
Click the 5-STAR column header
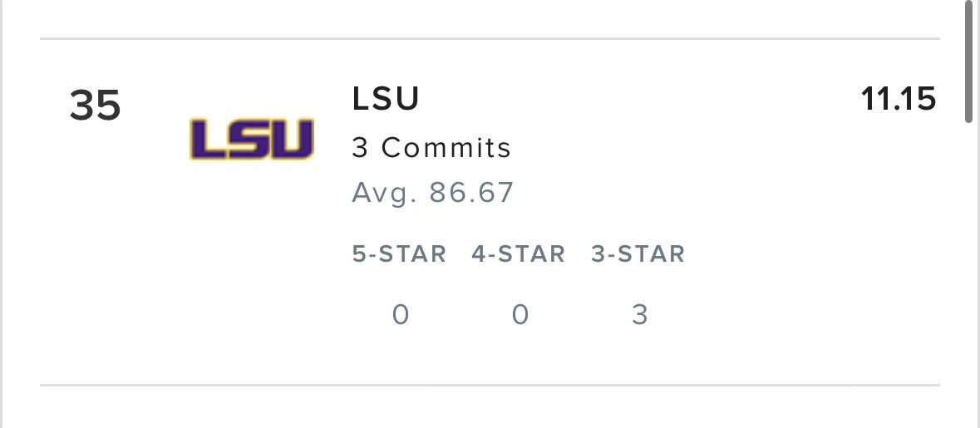coord(399,254)
